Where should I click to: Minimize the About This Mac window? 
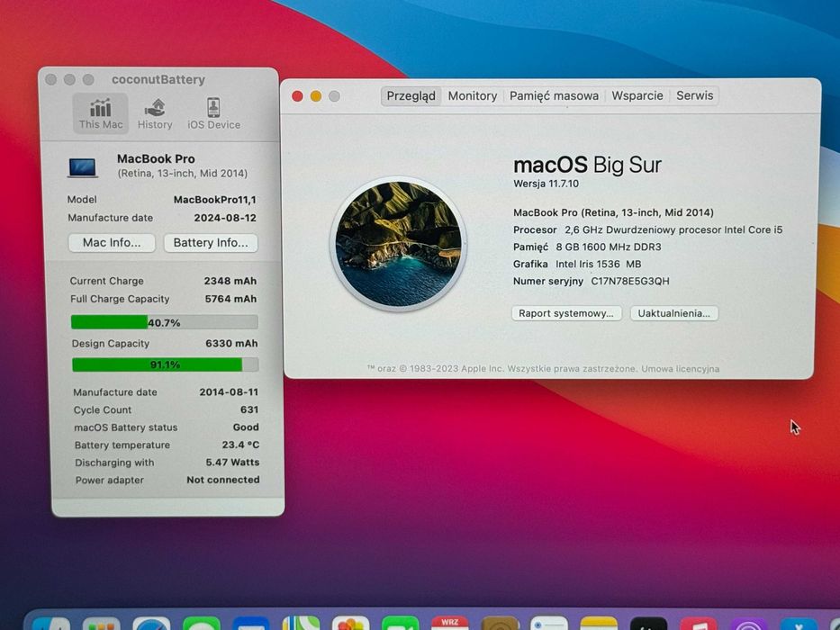tap(316, 96)
